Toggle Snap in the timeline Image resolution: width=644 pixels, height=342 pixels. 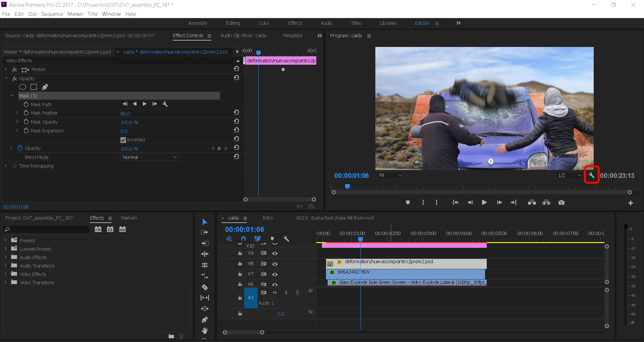click(x=244, y=239)
